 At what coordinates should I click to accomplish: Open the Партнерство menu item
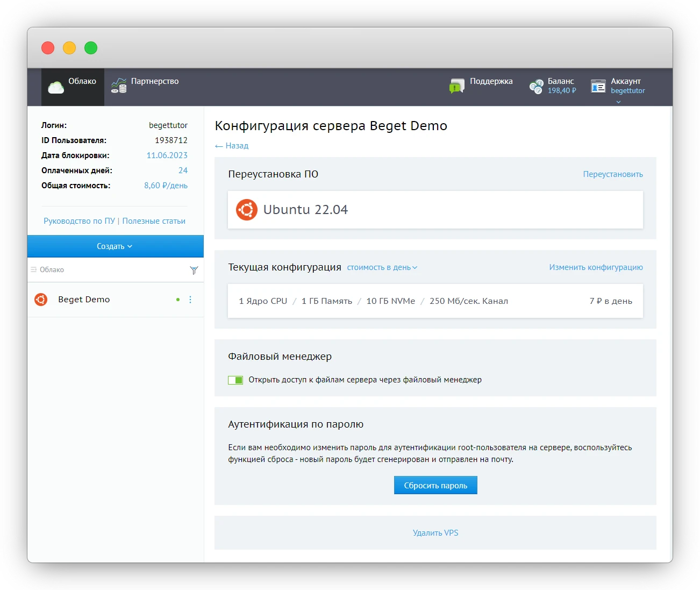pyautogui.click(x=155, y=81)
